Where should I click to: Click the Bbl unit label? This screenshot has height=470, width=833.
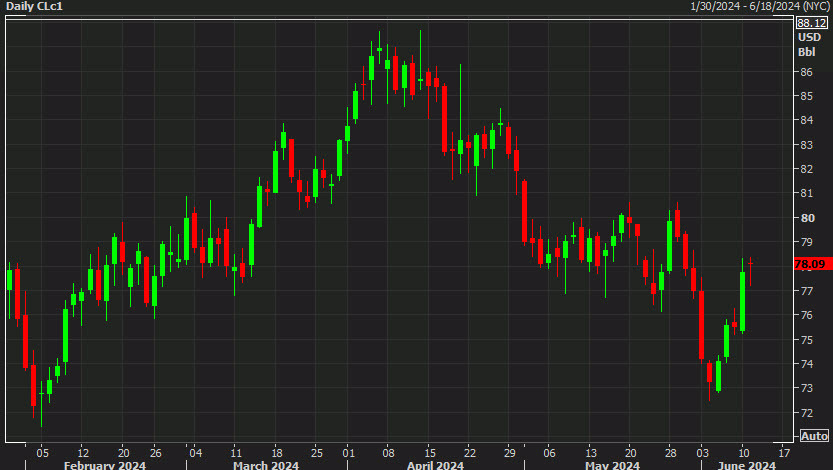click(806, 52)
